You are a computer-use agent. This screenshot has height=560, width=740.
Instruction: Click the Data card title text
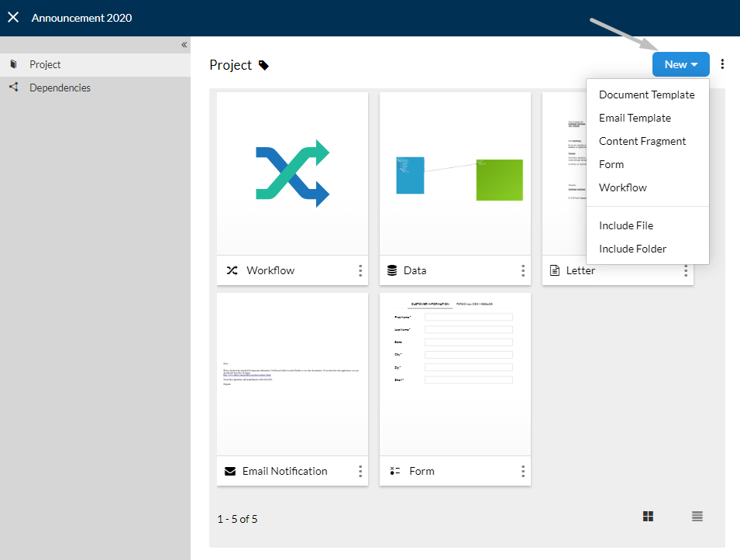[x=415, y=270]
